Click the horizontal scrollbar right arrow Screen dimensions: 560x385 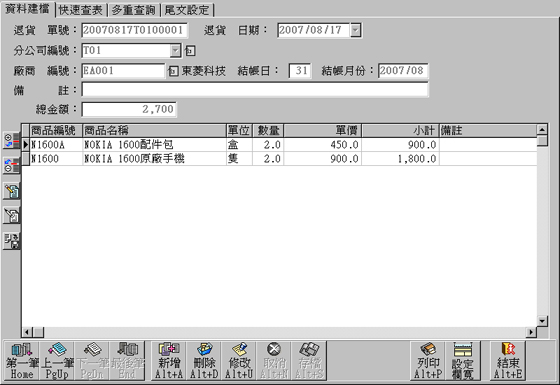(x=531, y=332)
